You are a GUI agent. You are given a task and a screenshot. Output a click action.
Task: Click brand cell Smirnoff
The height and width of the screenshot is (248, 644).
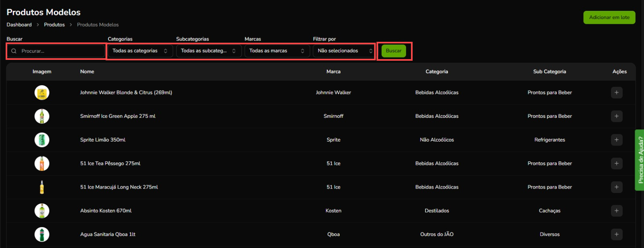[x=333, y=116]
